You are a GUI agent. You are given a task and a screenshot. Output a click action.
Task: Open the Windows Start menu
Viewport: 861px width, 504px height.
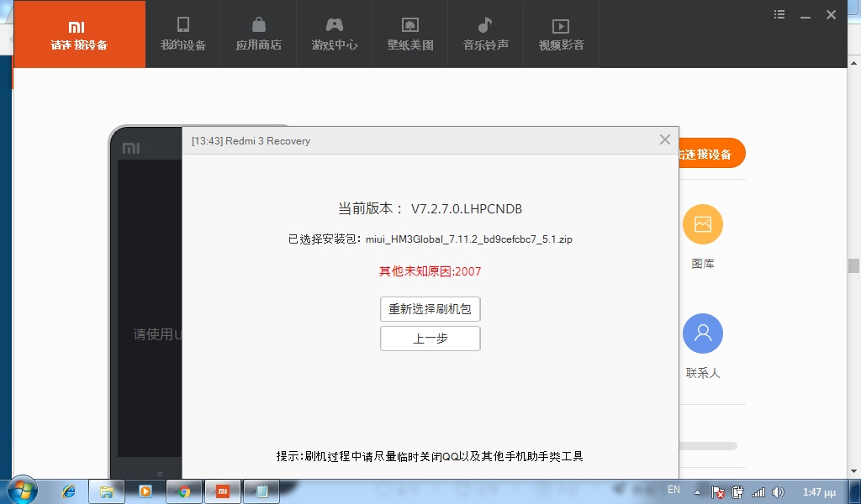pyautogui.click(x=21, y=491)
